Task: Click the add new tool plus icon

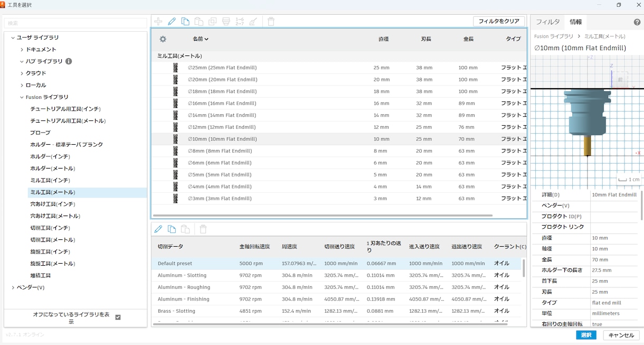Action: click(158, 22)
